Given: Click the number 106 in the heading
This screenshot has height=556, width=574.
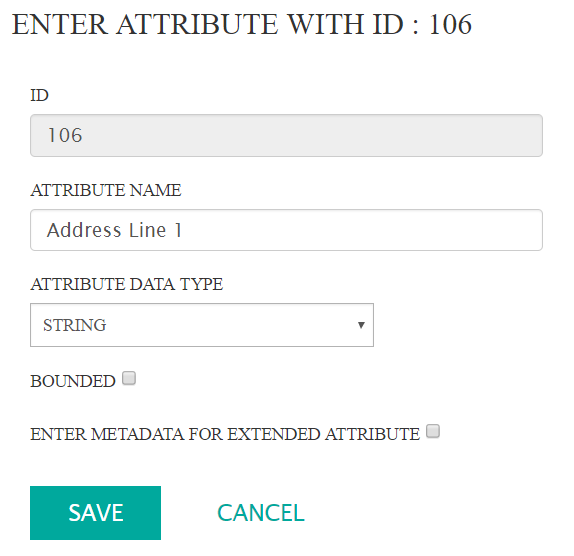Looking at the screenshot, I should pos(450,25).
